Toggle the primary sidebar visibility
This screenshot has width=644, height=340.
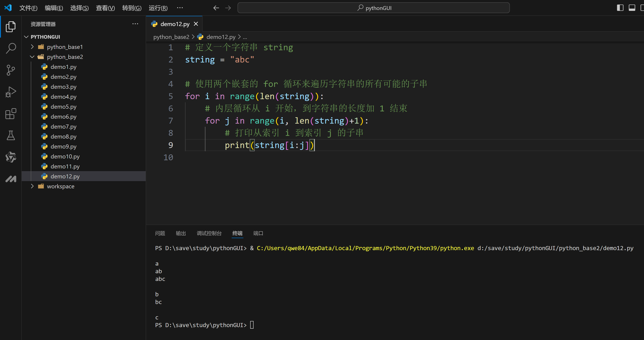[620, 8]
